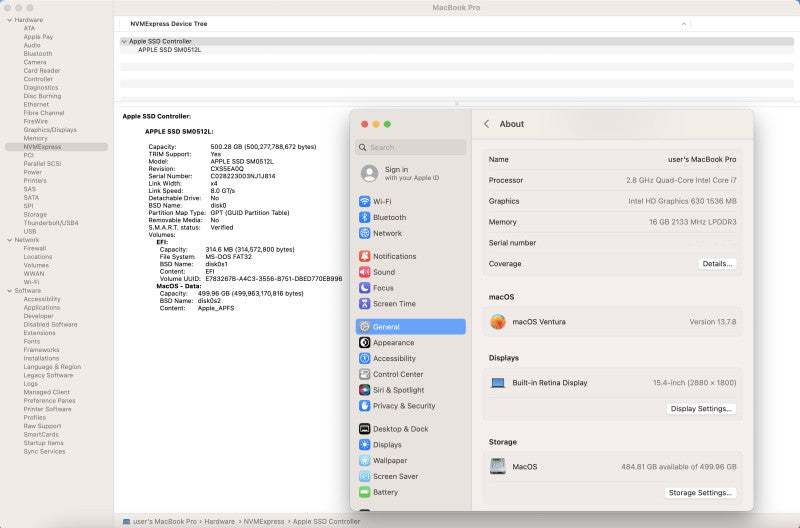
Task: Click the Bluetooth icon in System Settings sidebar
Action: coord(364,217)
